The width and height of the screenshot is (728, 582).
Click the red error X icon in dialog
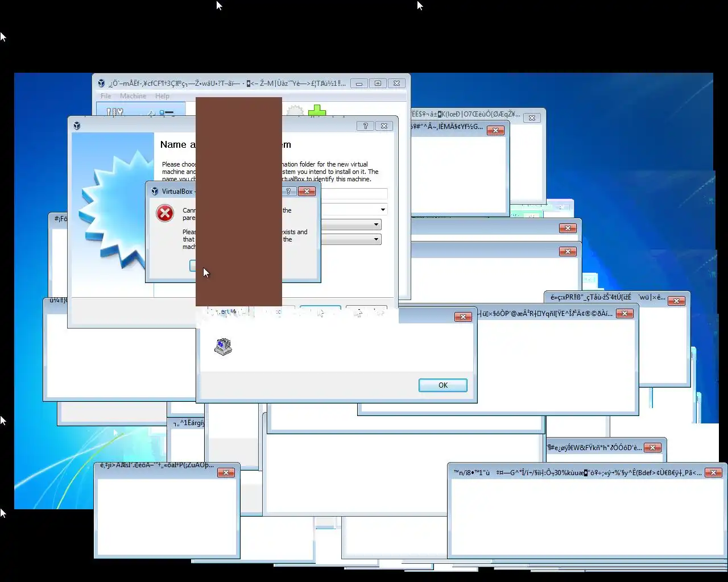pos(165,213)
